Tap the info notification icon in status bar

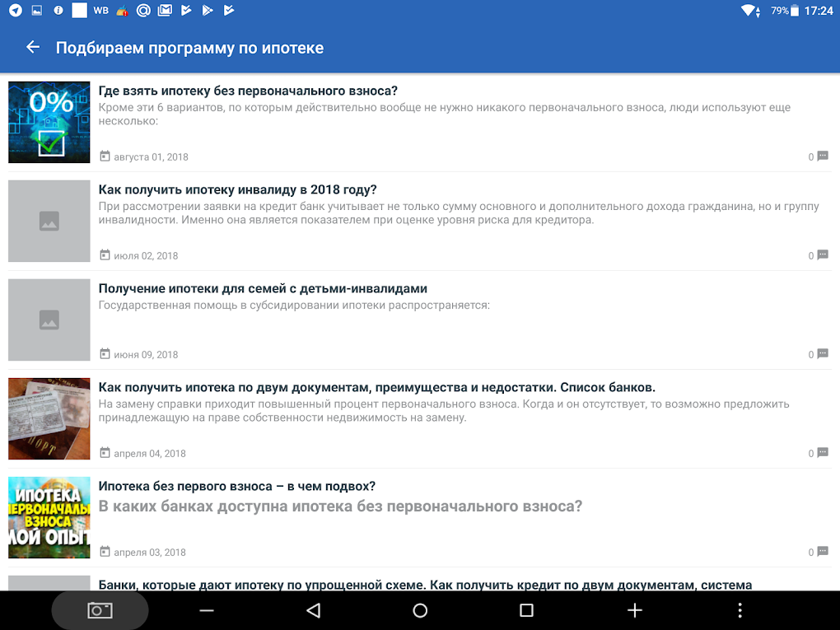click(x=58, y=10)
